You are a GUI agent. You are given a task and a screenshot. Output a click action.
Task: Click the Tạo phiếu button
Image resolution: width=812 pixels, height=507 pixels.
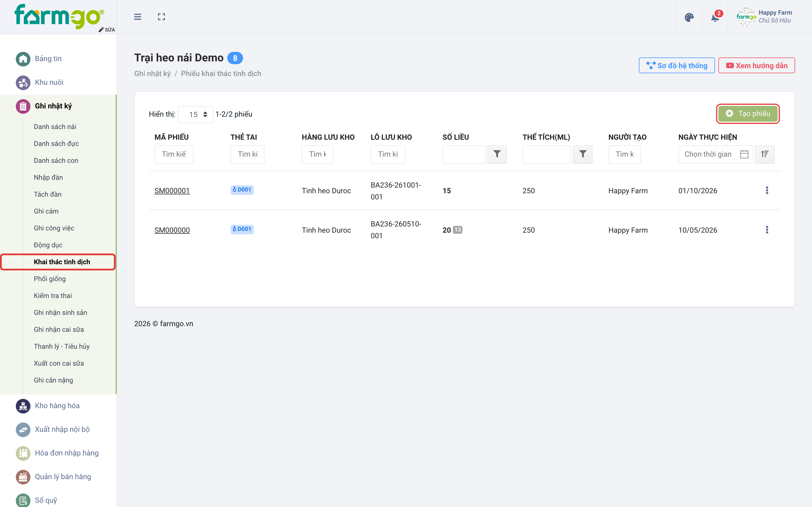[748, 114]
